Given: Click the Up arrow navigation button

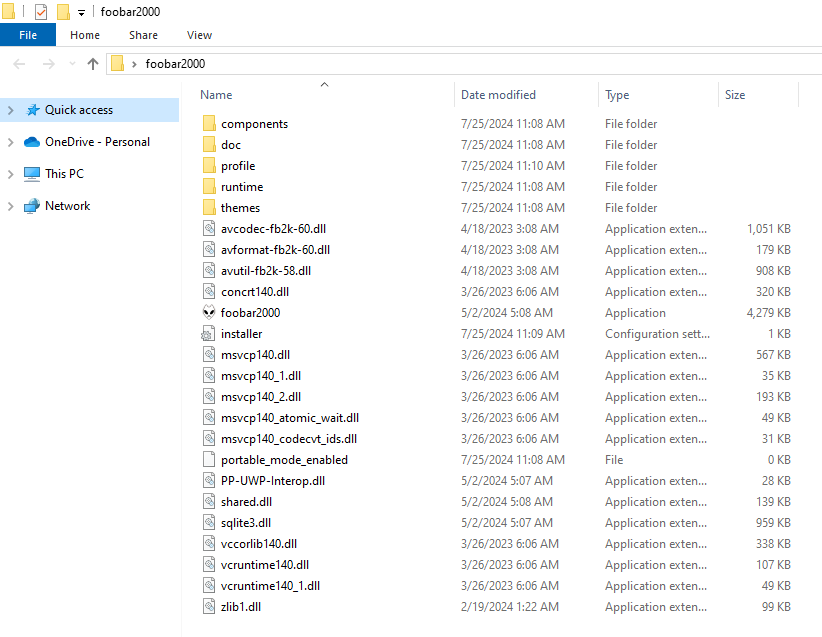Looking at the screenshot, I should click(x=93, y=64).
